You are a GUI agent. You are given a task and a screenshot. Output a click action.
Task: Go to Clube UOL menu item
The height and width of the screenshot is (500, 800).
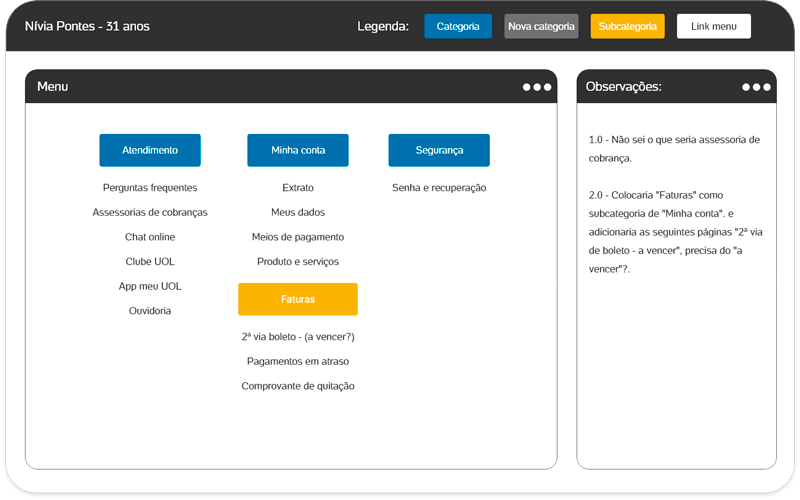click(150, 262)
